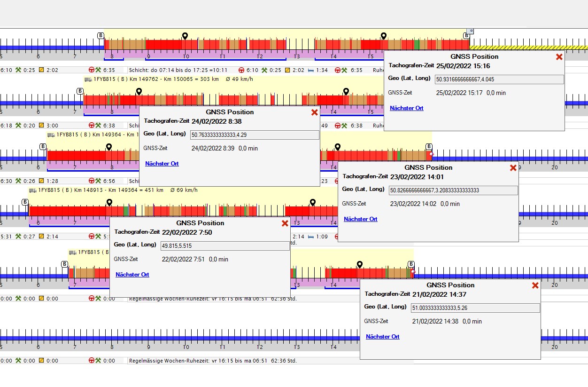588x387 pixels.
Task: Close the GNSS popup dated 25/02/2022 15:16
Action: (x=559, y=57)
